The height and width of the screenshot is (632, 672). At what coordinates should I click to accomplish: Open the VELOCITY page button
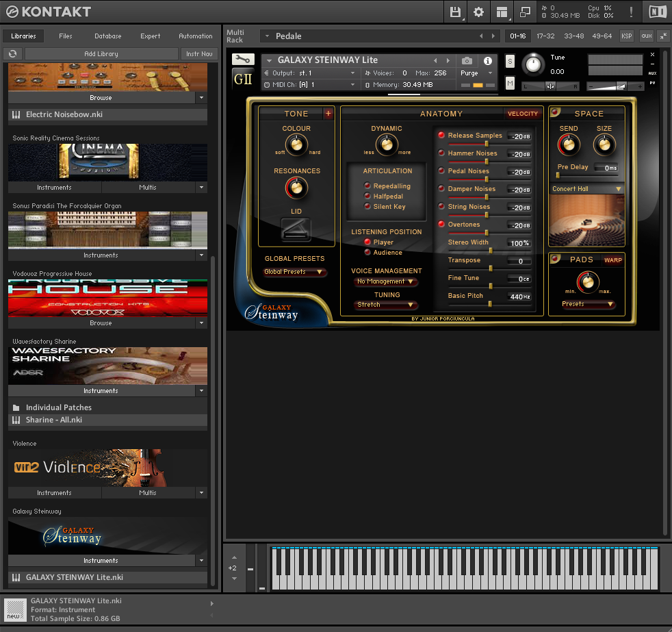click(522, 114)
